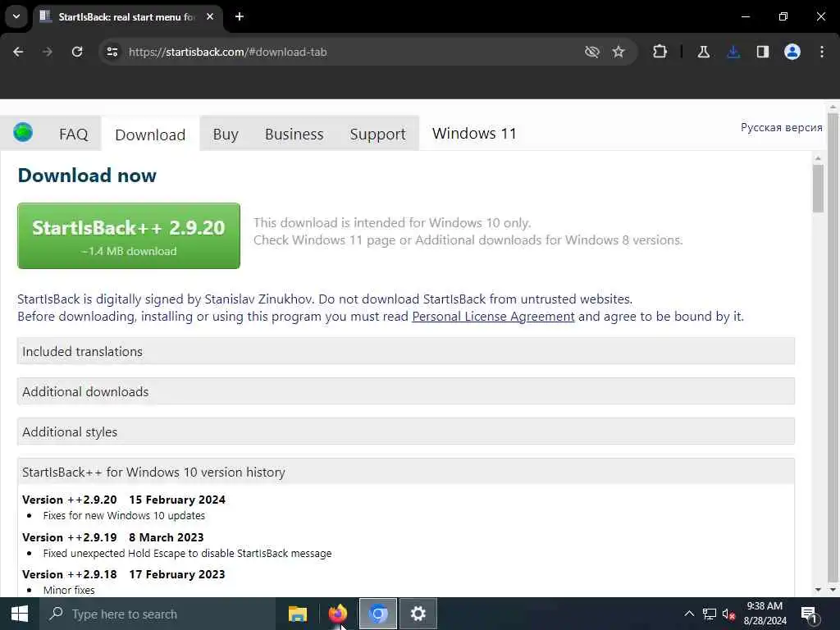
Task: Open the Business tab
Action: pyautogui.click(x=294, y=134)
